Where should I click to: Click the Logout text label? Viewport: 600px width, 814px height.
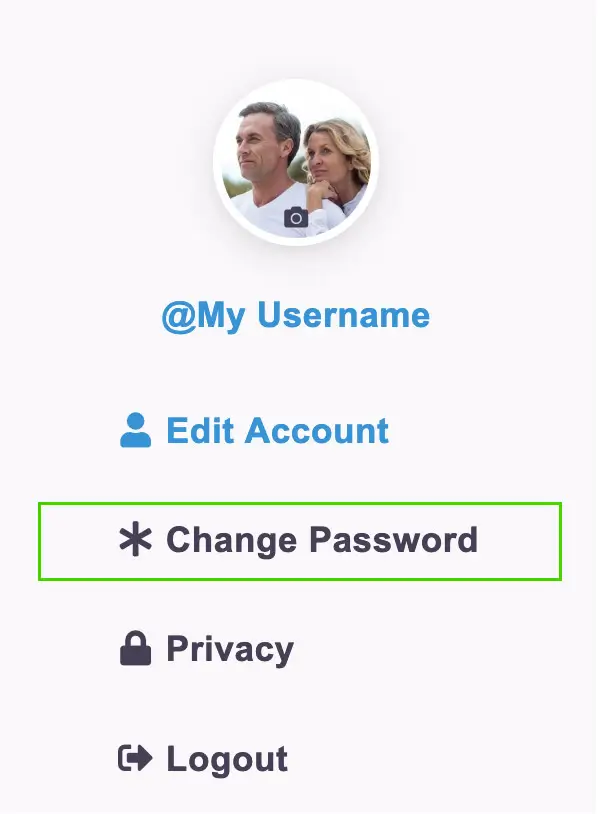[x=227, y=760]
